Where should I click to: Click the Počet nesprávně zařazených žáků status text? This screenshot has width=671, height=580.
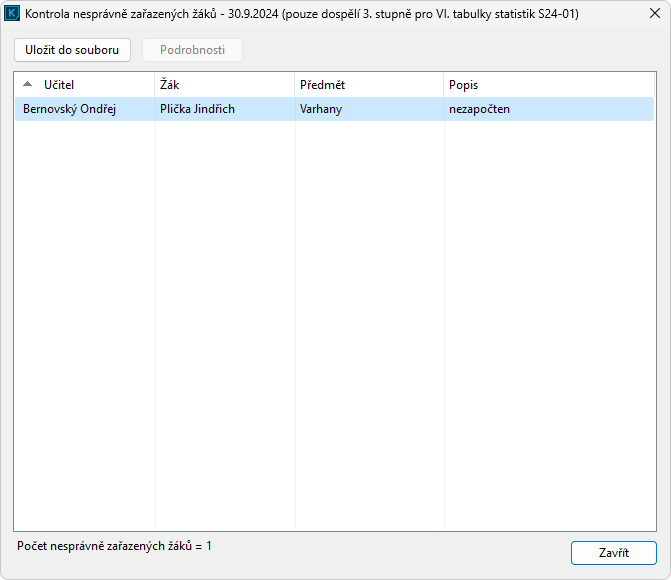(x=115, y=546)
